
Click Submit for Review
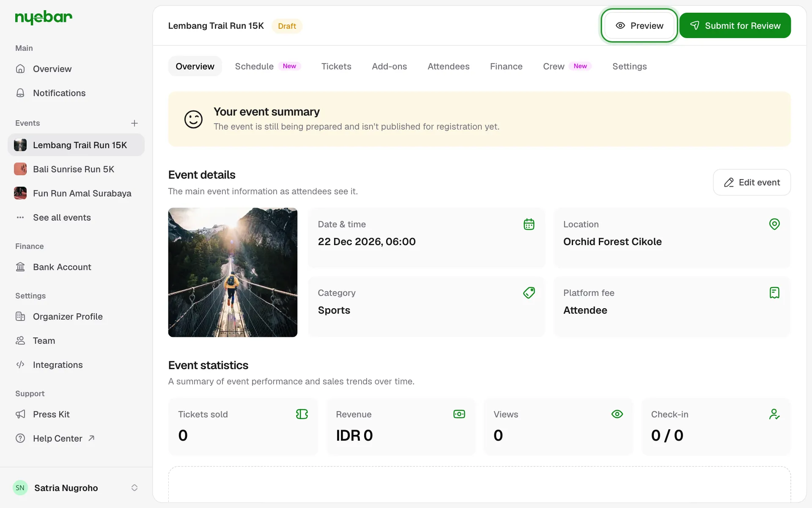click(x=735, y=26)
